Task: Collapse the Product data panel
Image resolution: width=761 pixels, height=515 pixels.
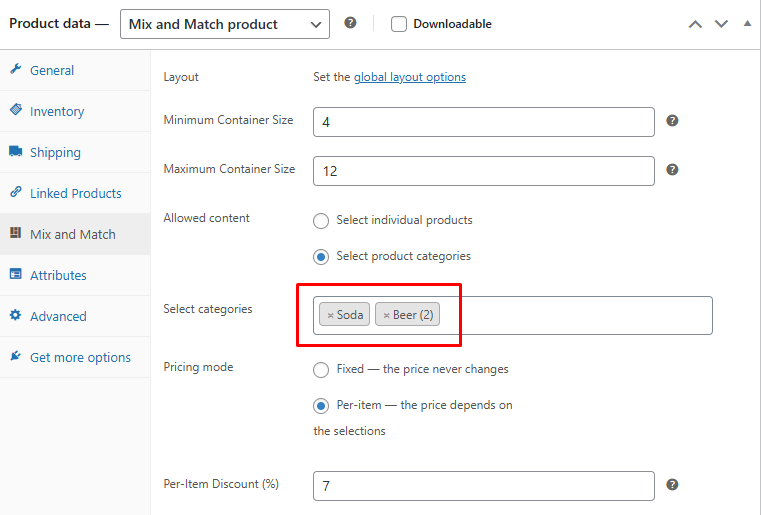Action: (747, 23)
